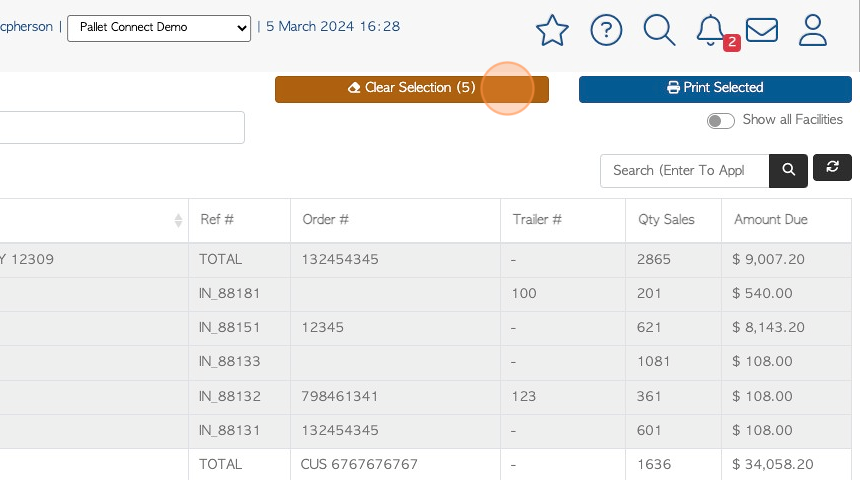The height and width of the screenshot is (480, 860).
Task: Click the Print Selected button
Action: tap(715, 89)
